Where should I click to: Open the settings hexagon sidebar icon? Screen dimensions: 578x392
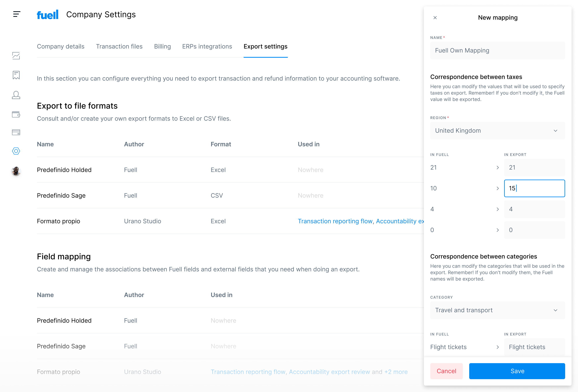[x=16, y=151]
